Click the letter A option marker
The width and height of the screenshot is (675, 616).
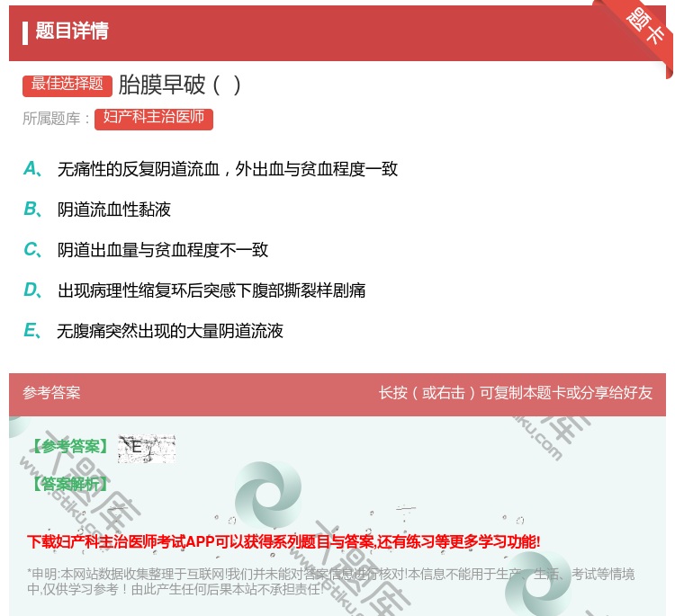(x=33, y=169)
